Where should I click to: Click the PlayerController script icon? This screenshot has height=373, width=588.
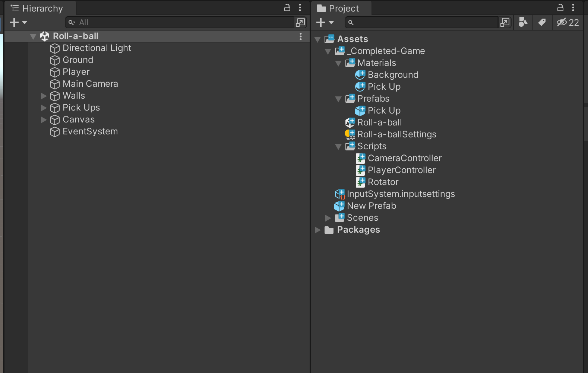360,170
